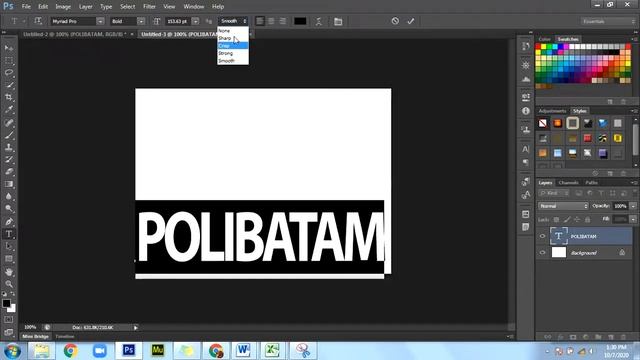Select the Pen tool
This screenshot has width=640, height=360.
(9, 222)
